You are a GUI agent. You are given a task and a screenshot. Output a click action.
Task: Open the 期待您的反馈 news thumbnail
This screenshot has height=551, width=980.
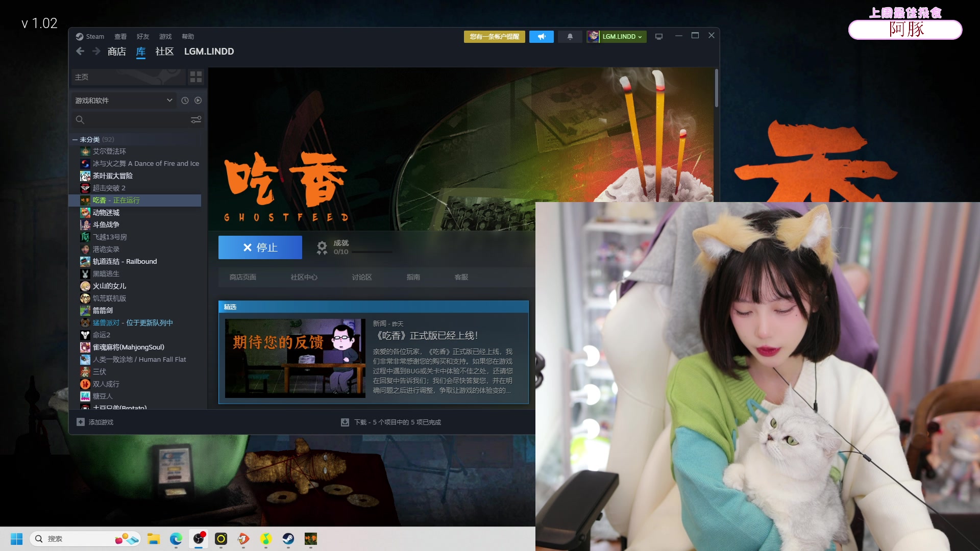[295, 358]
